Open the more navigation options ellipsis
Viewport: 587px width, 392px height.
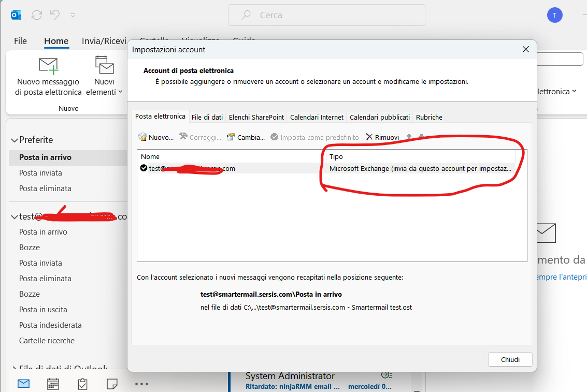(x=141, y=384)
